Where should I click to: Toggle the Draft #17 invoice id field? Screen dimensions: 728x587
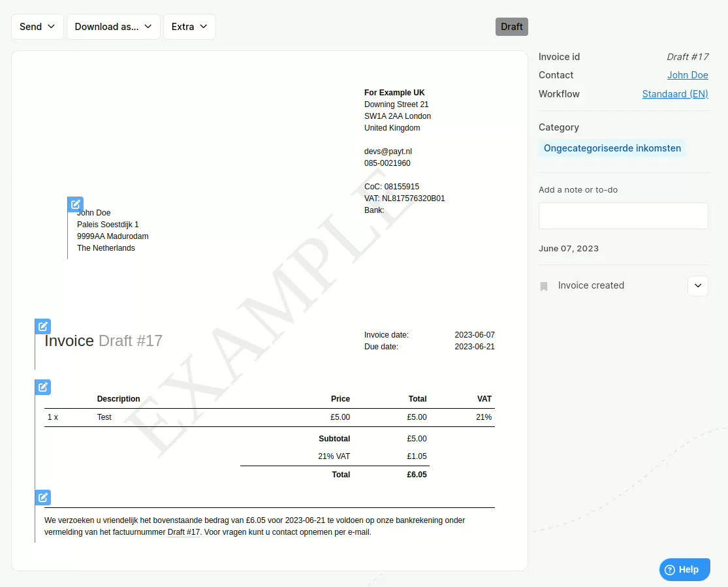688,57
